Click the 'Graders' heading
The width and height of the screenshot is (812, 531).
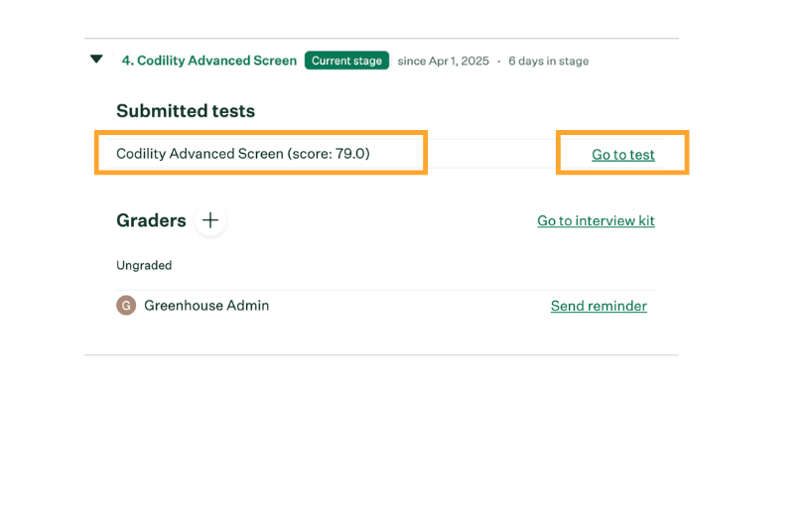tap(151, 220)
